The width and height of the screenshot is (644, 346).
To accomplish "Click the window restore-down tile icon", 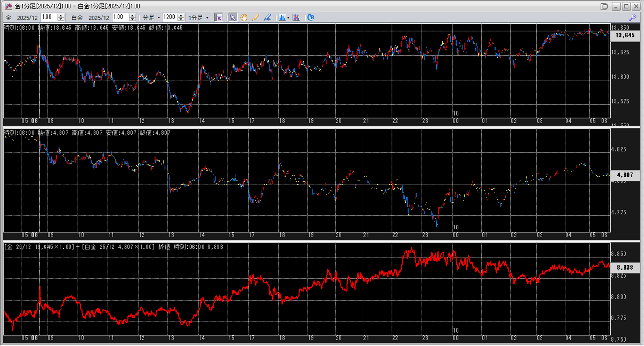I will coord(604,6).
